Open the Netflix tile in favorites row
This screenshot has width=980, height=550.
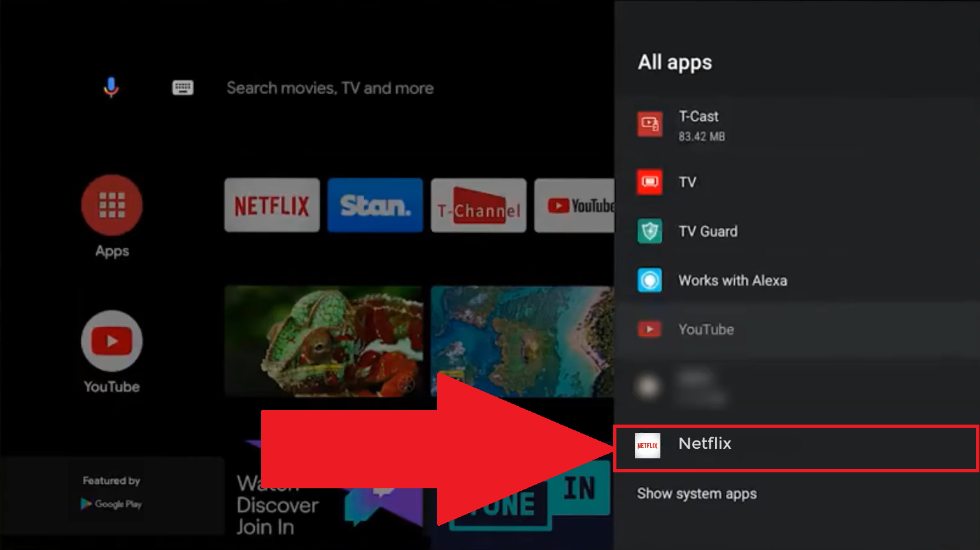click(x=272, y=205)
